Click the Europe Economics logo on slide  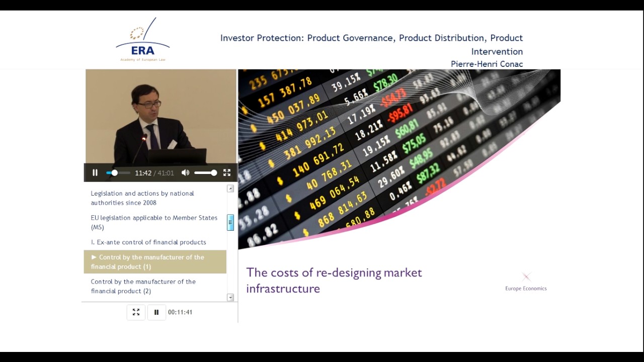(526, 282)
